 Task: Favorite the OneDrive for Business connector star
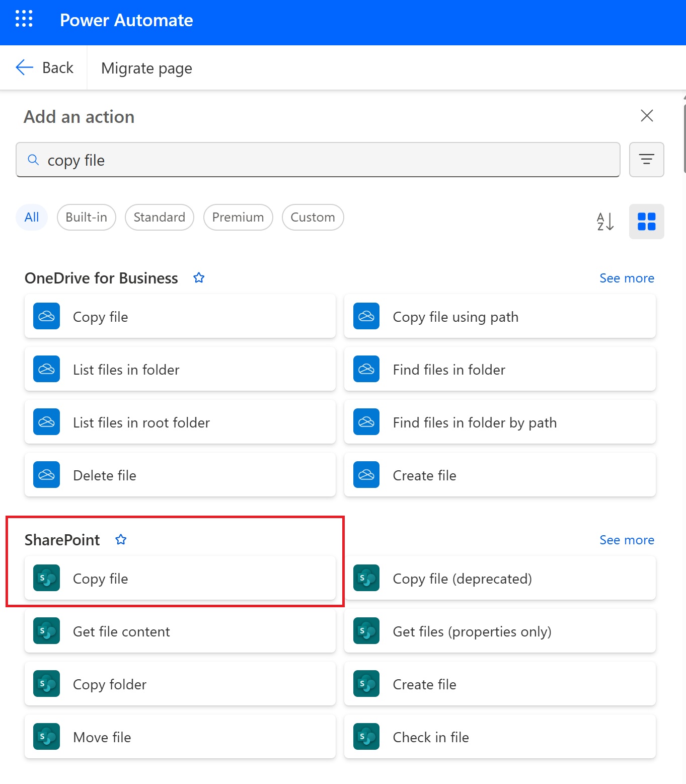coord(199,277)
